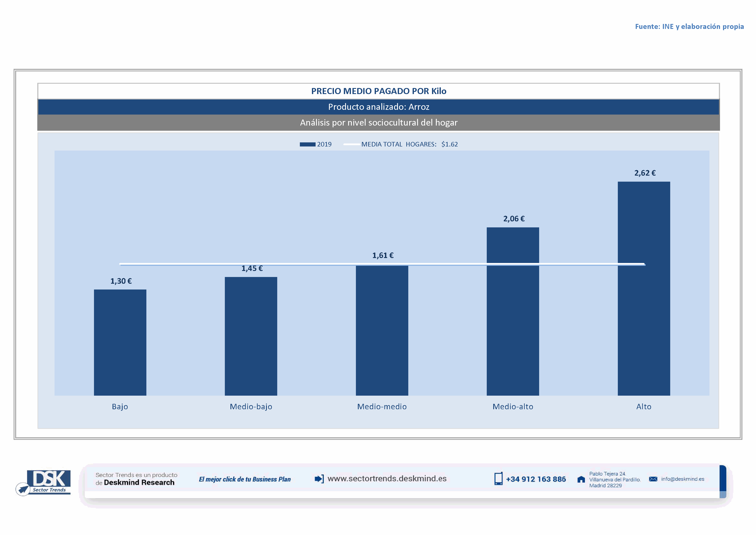
Task: Click the rocket emblem on the DSK logo
Action: (23, 489)
